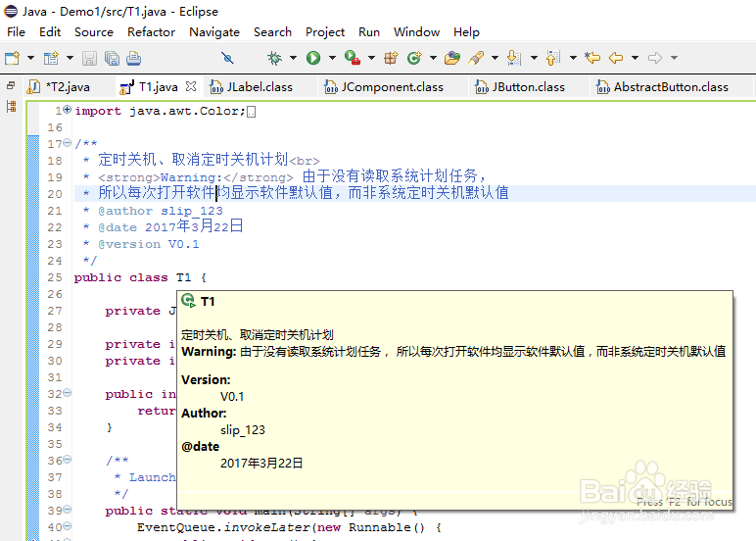Click the Debug bug icon
756x541 pixels.
click(x=274, y=59)
